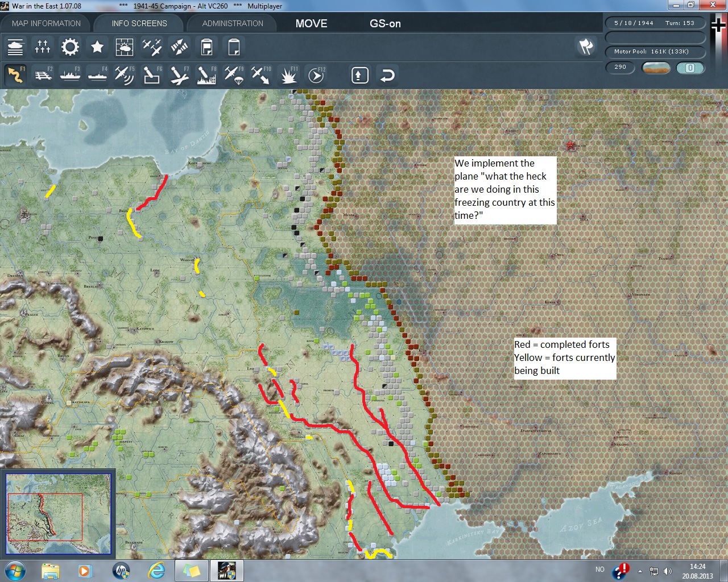Open the MAP INFORMATION tab
Viewport: 728px width, 582px height.
pos(46,23)
